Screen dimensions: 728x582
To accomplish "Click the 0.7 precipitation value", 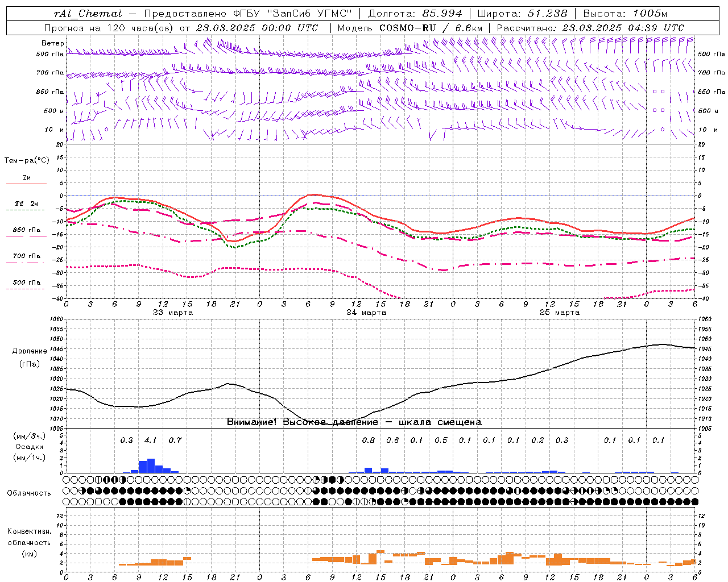I will pos(175,440).
